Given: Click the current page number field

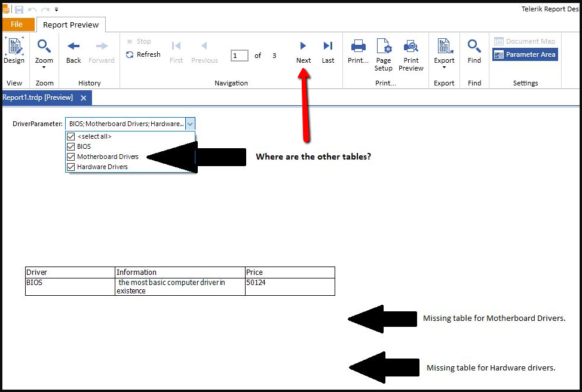Looking at the screenshot, I should click(240, 56).
